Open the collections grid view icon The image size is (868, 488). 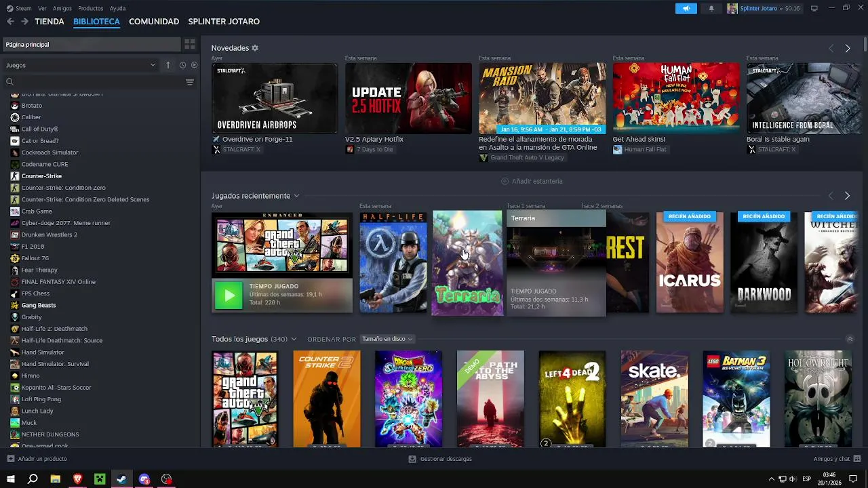click(190, 44)
